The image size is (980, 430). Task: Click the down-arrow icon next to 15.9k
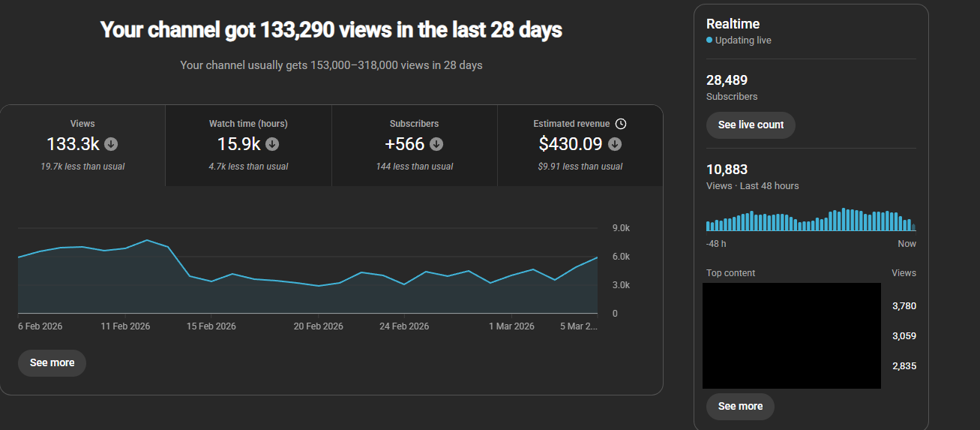[272, 144]
